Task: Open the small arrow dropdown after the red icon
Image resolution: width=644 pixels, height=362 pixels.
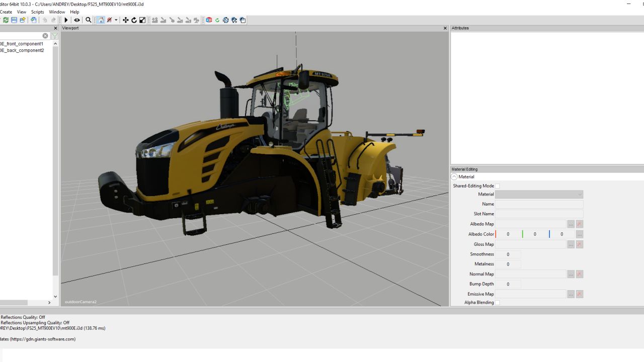Action: (x=116, y=20)
